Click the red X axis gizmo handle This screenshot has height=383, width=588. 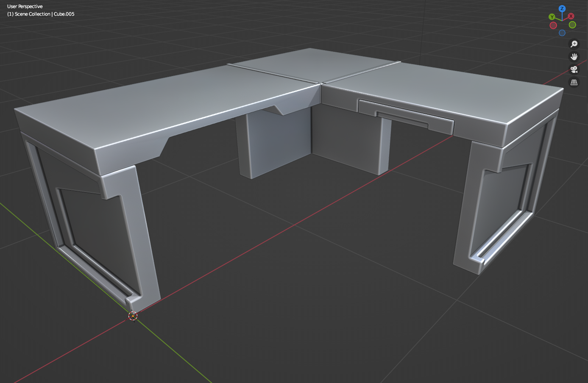click(571, 16)
